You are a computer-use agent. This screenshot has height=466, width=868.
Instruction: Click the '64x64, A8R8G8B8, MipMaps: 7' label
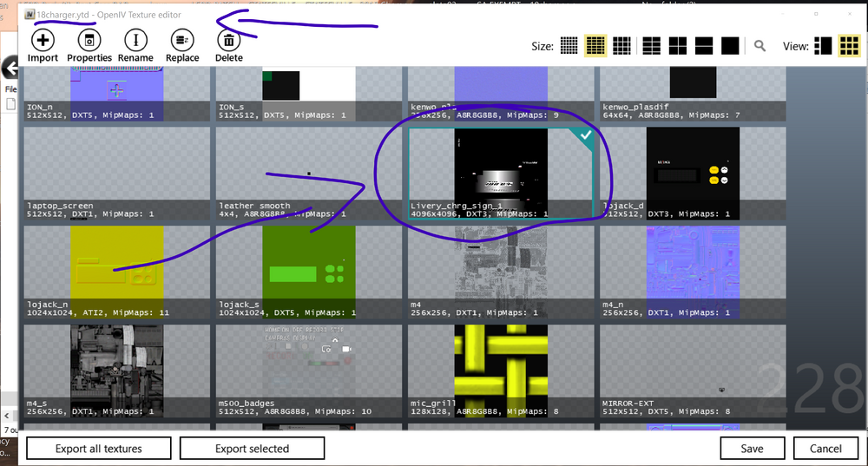(672, 115)
